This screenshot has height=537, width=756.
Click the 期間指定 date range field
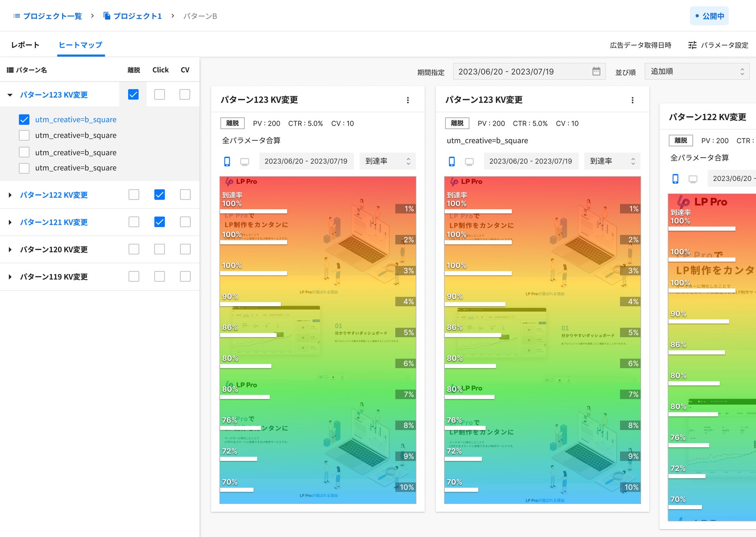pos(522,72)
